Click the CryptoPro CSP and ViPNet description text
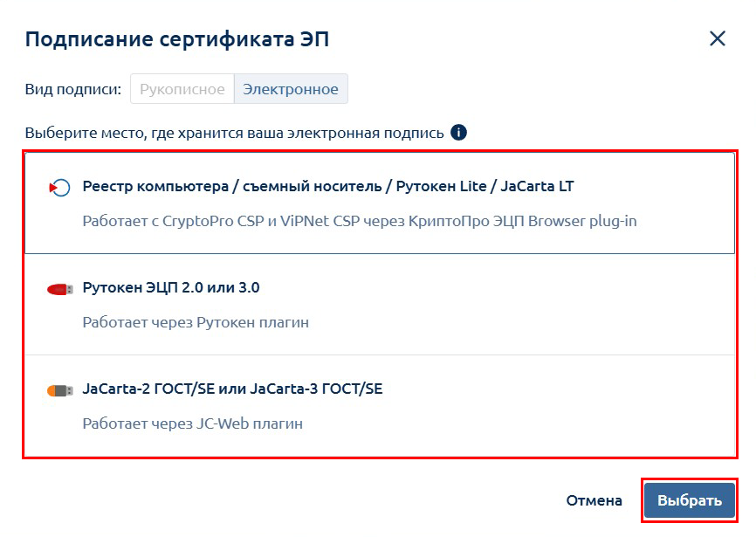 click(360, 221)
